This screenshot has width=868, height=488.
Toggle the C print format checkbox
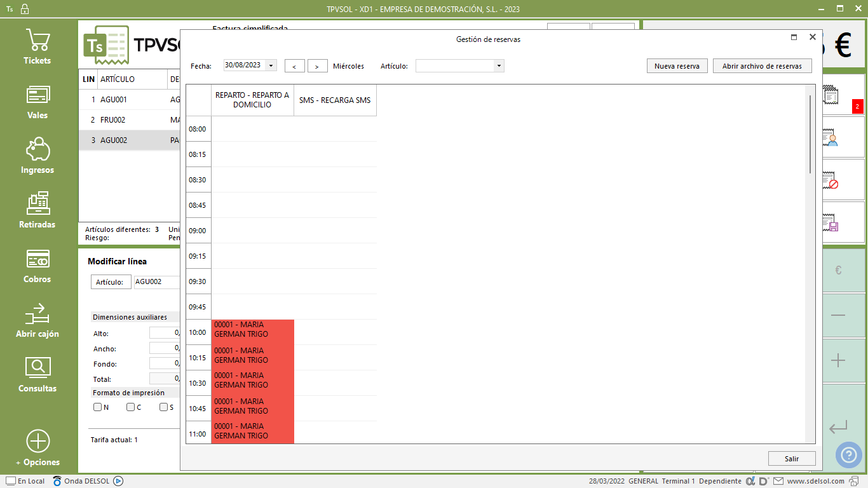pos(131,407)
